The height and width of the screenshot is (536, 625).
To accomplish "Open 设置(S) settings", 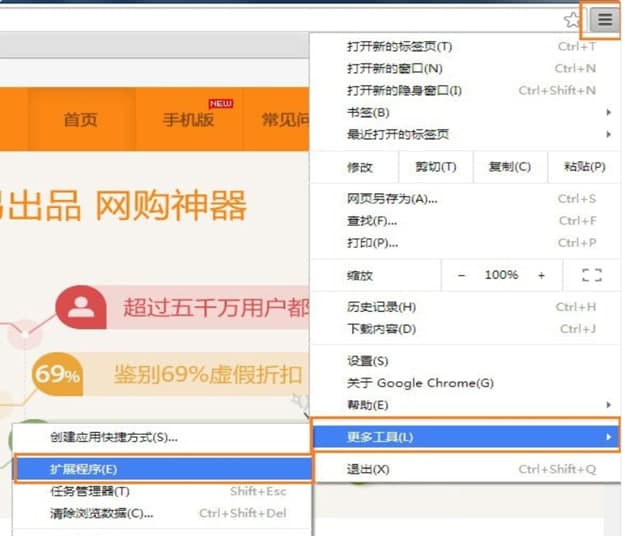I will click(368, 361).
